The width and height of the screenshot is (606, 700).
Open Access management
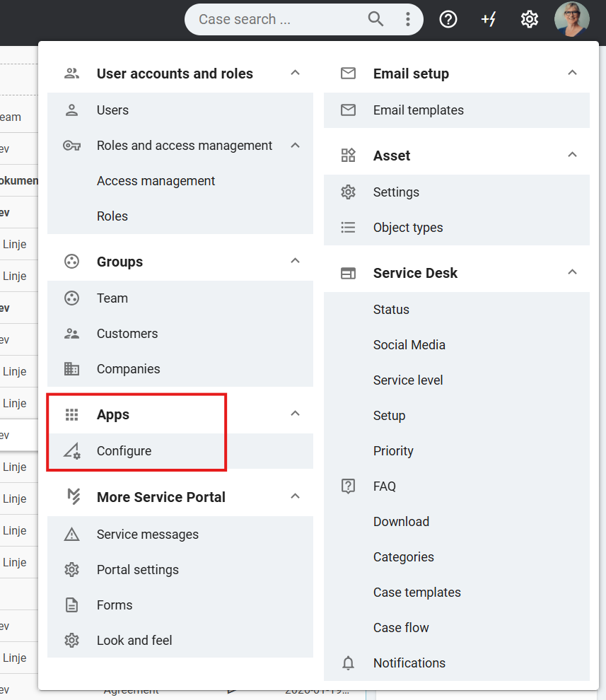pos(156,181)
